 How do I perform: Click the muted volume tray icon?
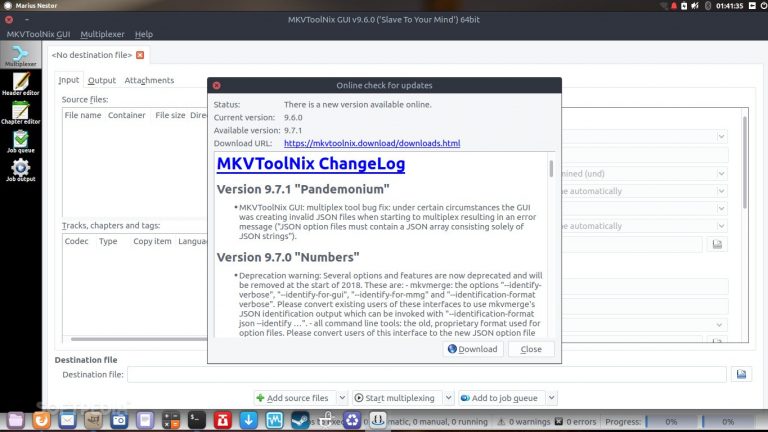(695, 6)
